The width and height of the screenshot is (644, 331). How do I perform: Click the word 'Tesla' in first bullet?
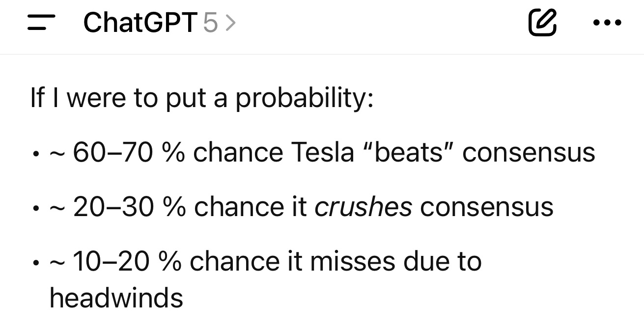pyautogui.click(x=322, y=152)
